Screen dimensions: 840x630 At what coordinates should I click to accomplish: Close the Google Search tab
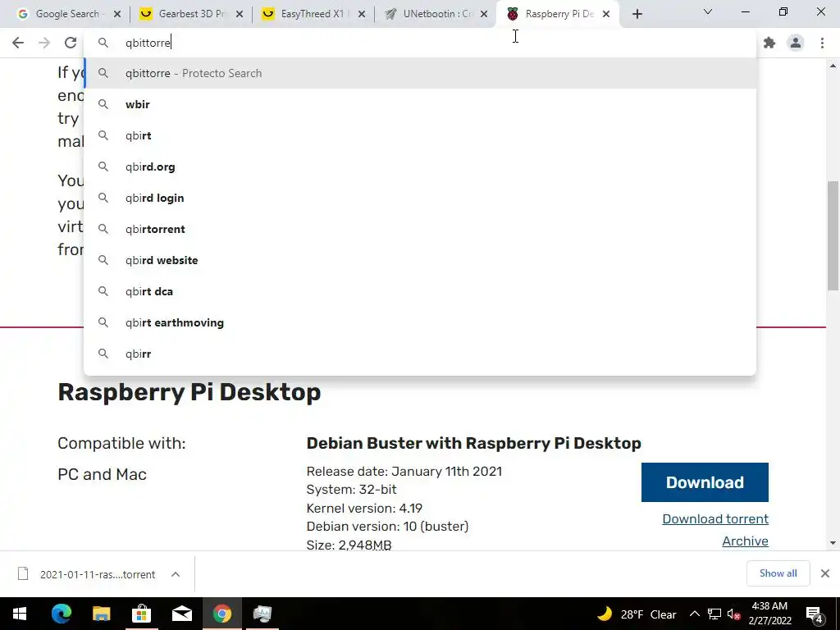point(117,15)
